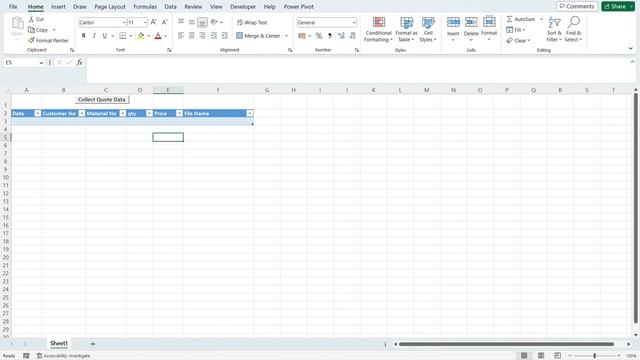The height and width of the screenshot is (360, 640).
Task: Click Merge & Center button
Action: 258,36
